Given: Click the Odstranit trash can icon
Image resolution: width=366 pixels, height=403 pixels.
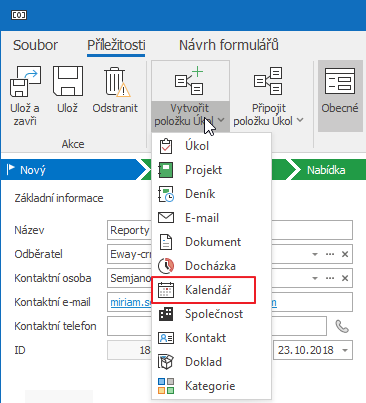Looking at the screenshot, I should pyautogui.click(x=116, y=82).
